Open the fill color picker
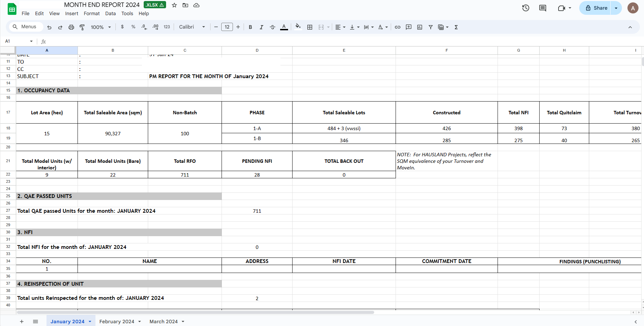This screenshot has width=644, height=326. (x=298, y=27)
